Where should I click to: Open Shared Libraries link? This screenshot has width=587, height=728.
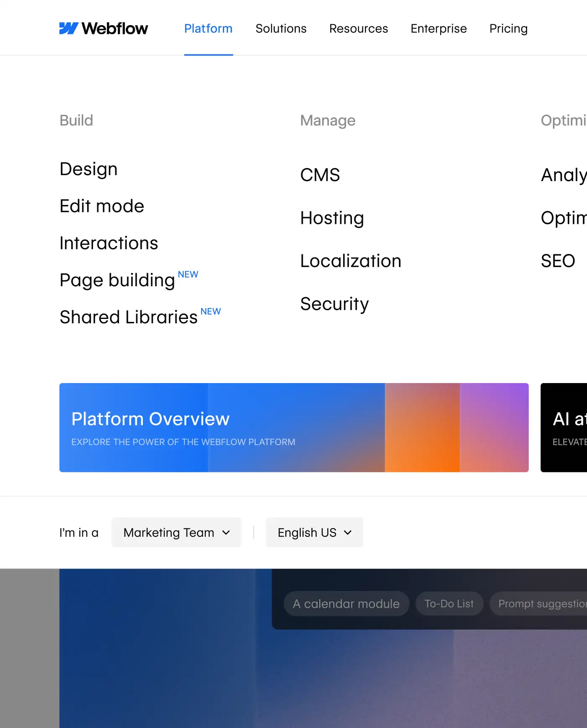pos(129,317)
